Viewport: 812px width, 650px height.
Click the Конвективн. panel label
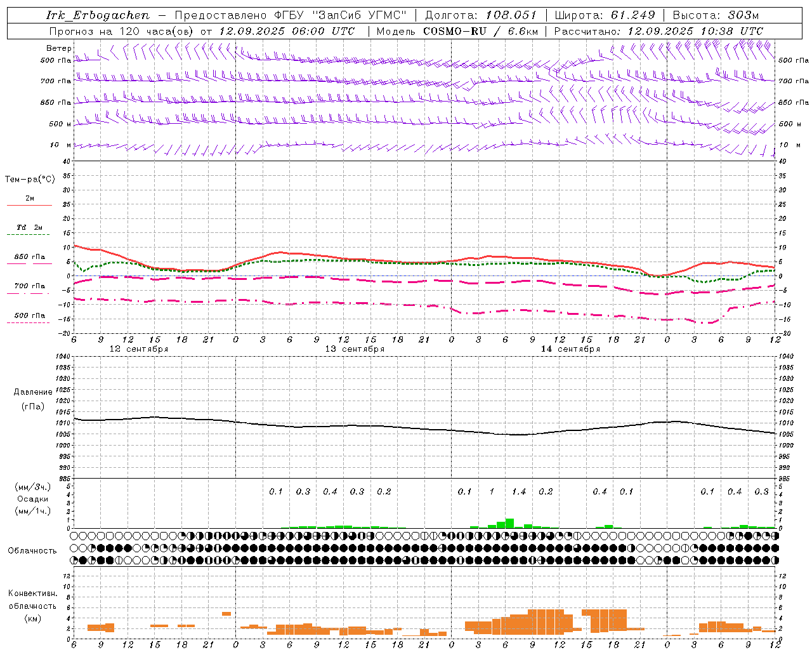click(x=33, y=594)
